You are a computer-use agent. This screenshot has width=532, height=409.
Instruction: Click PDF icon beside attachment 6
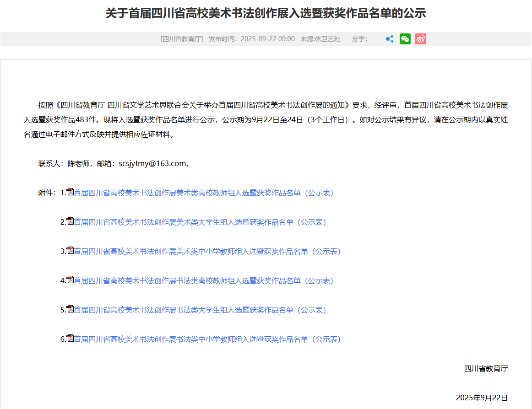tap(70, 338)
